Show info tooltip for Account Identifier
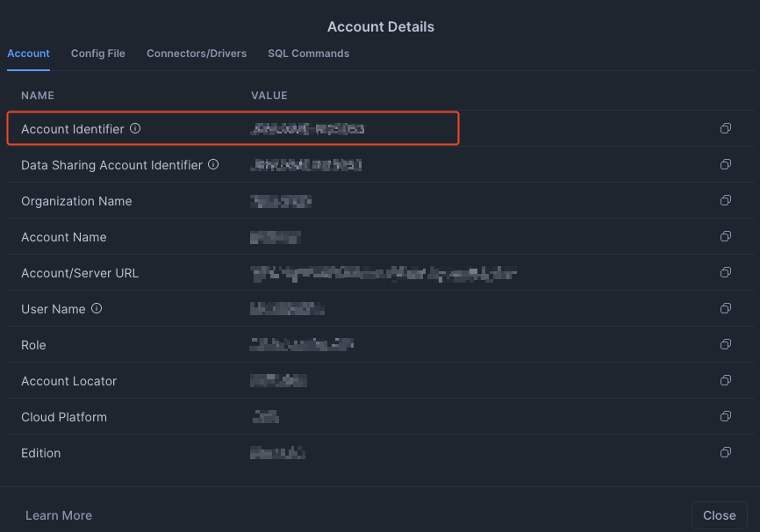Screen dimensions: 760x532 [135, 128]
